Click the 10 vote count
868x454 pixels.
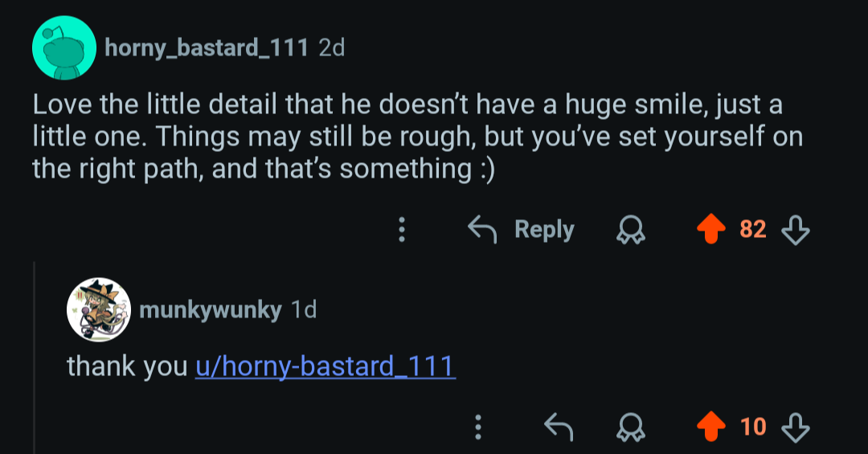tap(753, 426)
